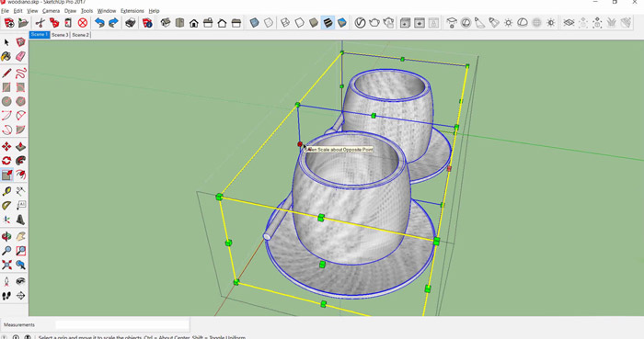Pick the Pie arc tool
Viewport: 644px width, 339px height.
point(20,130)
